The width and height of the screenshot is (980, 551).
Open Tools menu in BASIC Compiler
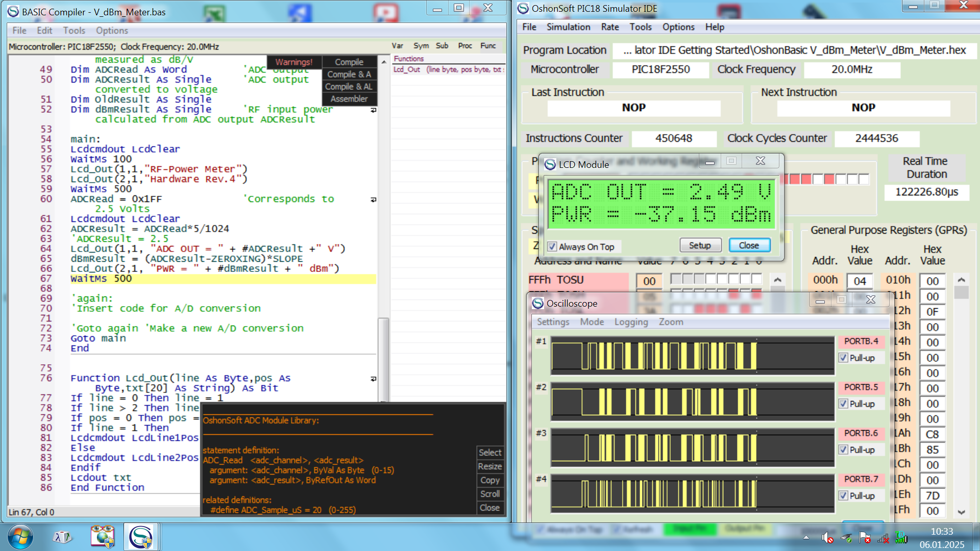(74, 31)
